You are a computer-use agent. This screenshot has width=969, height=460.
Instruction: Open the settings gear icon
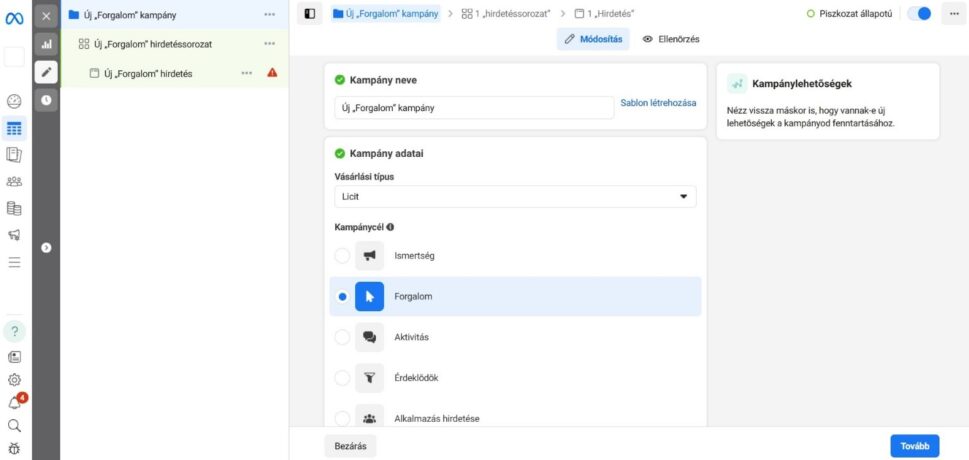(14, 379)
